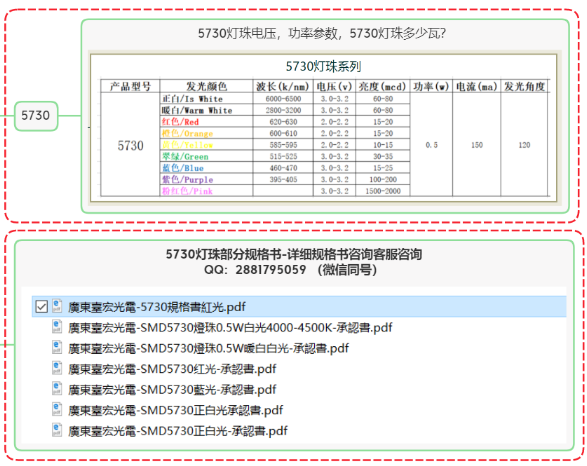Click PDF icon of SMD5730红光-承認書.pdf

(57, 368)
